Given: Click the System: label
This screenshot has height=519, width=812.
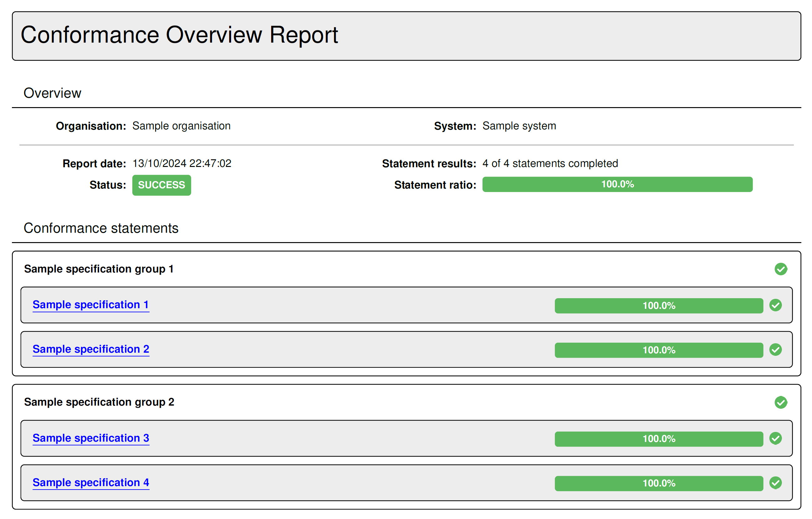Looking at the screenshot, I should (455, 126).
